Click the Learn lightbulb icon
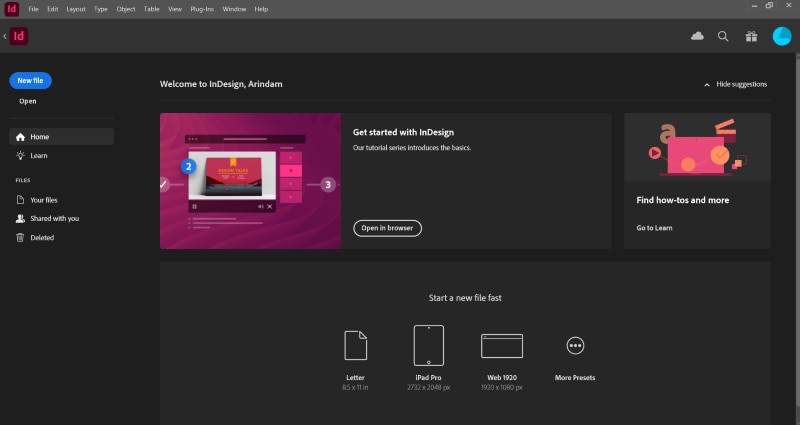 click(x=20, y=156)
